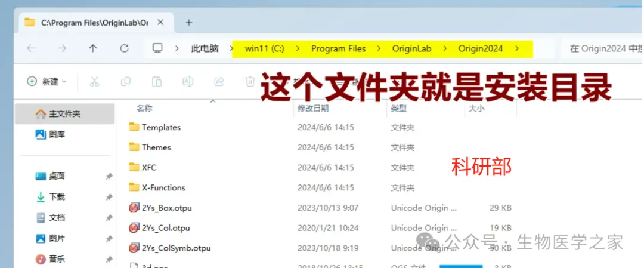Click the Templates folder icon
Viewport: 644px width, 268px height.
point(134,127)
